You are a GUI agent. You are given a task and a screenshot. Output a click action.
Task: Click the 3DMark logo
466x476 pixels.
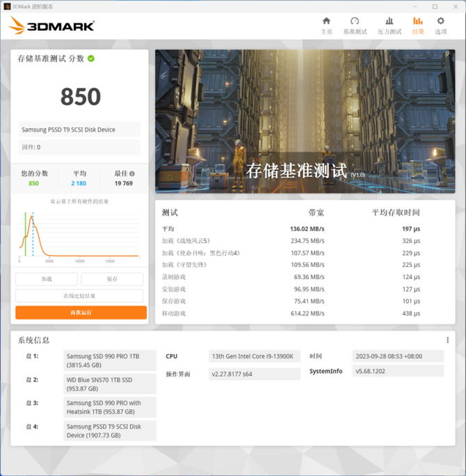point(51,25)
